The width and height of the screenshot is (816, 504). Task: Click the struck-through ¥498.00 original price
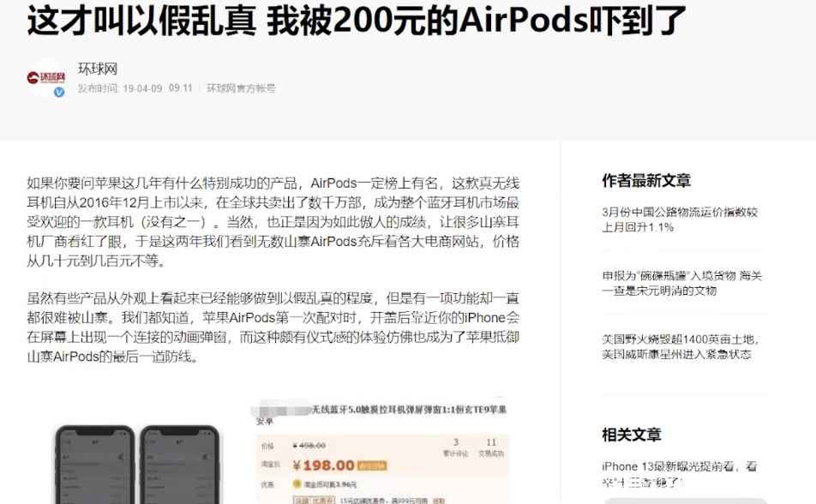(x=309, y=445)
